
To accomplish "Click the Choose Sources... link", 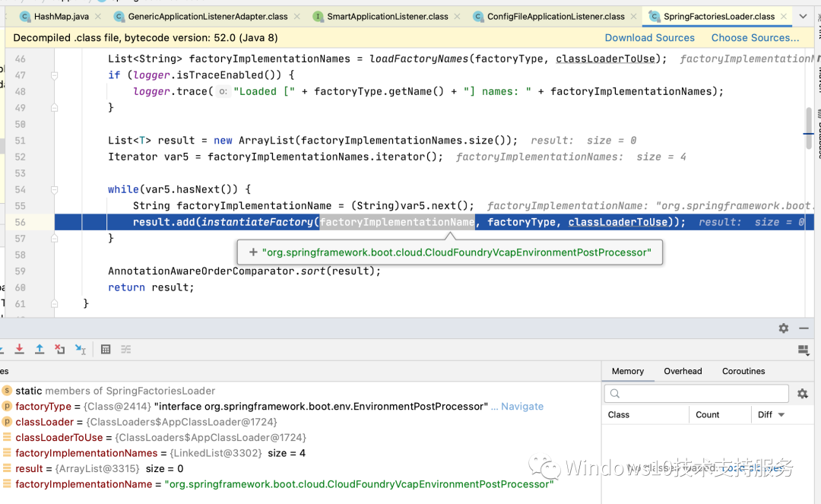I will pos(755,38).
